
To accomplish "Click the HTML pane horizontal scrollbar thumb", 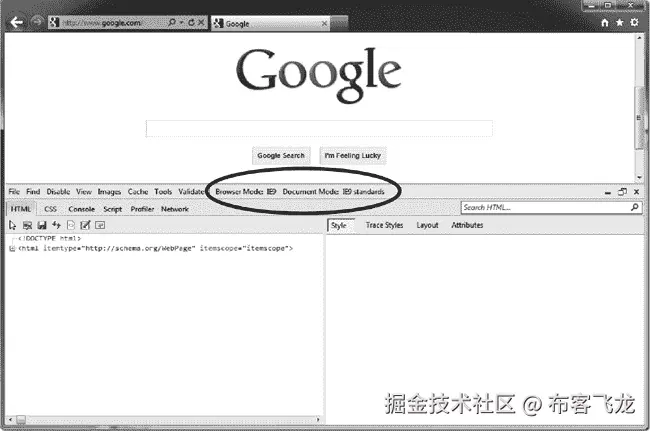I will (x=21, y=419).
